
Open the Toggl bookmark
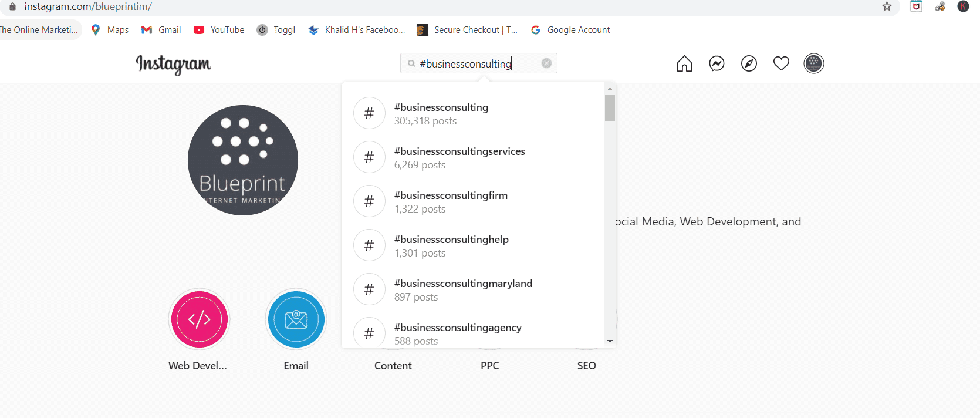coord(276,30)
